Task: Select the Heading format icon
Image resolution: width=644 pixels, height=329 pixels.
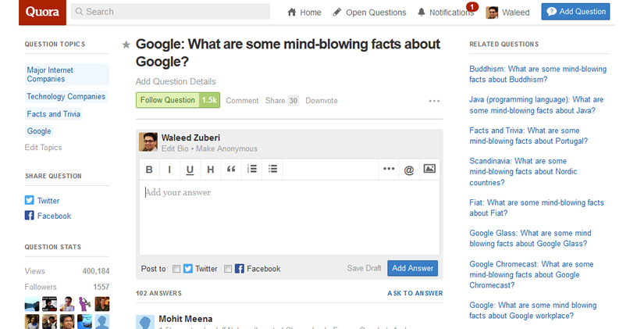Action: 210,170
